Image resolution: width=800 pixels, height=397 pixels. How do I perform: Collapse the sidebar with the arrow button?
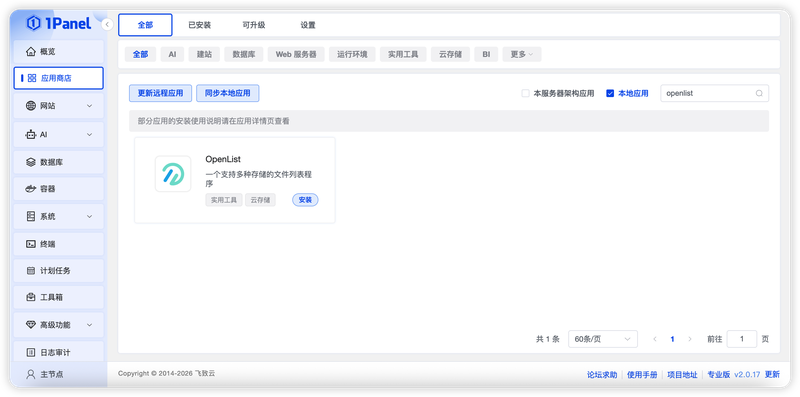pos(107,24)
